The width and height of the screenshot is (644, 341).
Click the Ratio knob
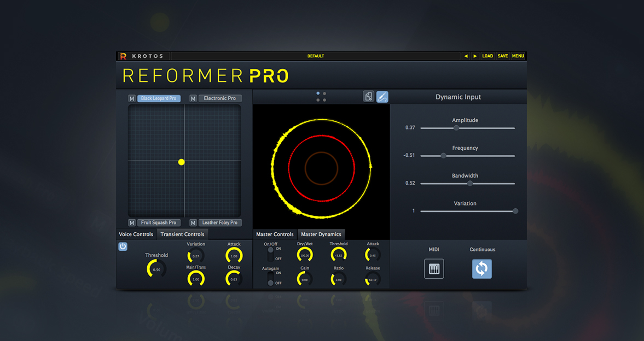(x=339, y=279)
